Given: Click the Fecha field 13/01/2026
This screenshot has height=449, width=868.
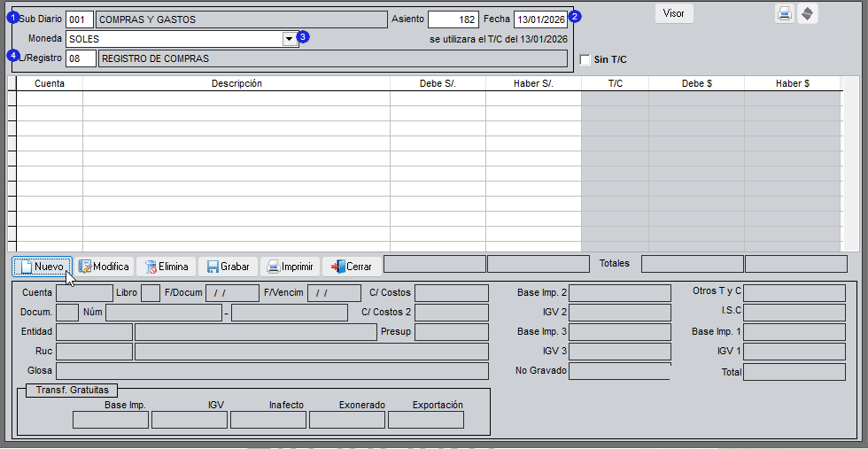Looking at the screenshot, I should point(541,19).
